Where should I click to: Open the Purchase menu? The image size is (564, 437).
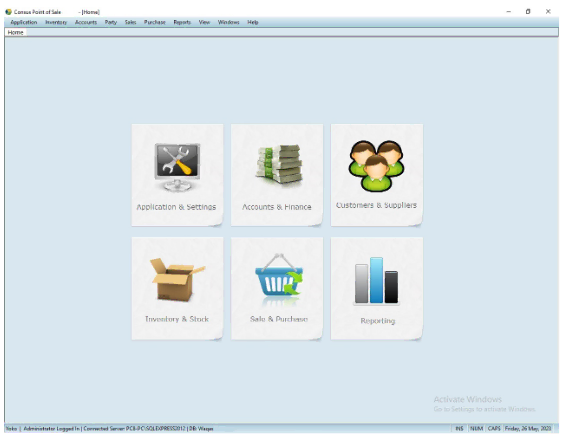[155, 22]
